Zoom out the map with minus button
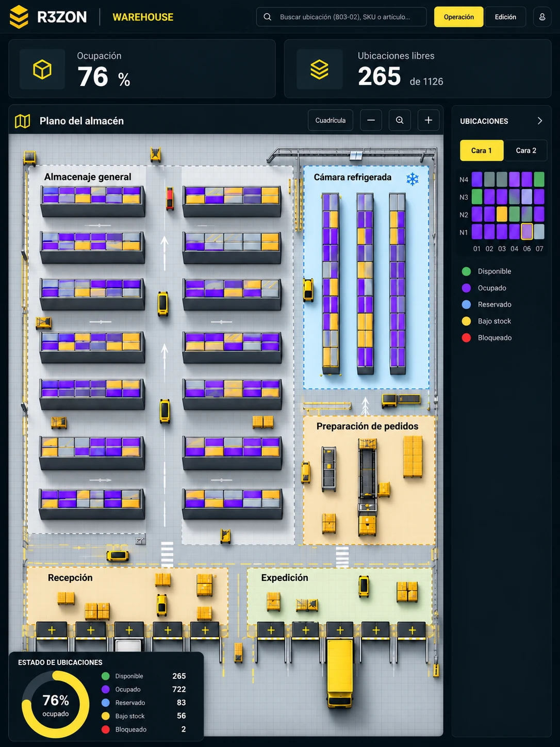The height and width of the screenshot is (747, 560). [x=371, y=120]
